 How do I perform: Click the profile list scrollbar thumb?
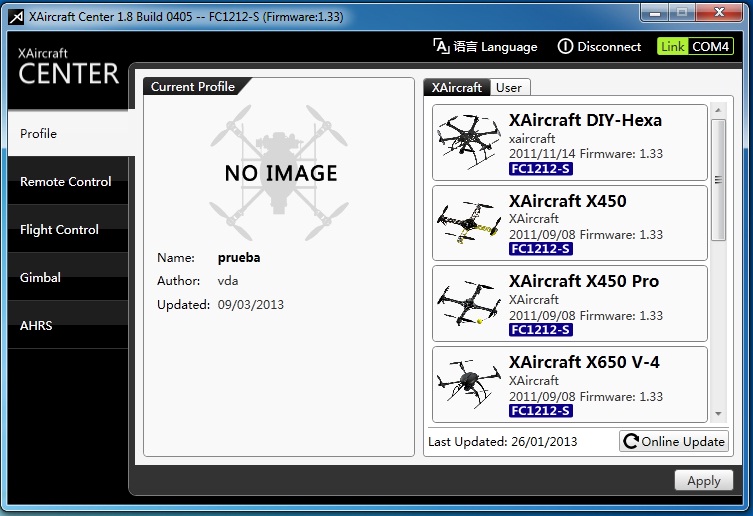pyautogui.click(x=718, y=180)
